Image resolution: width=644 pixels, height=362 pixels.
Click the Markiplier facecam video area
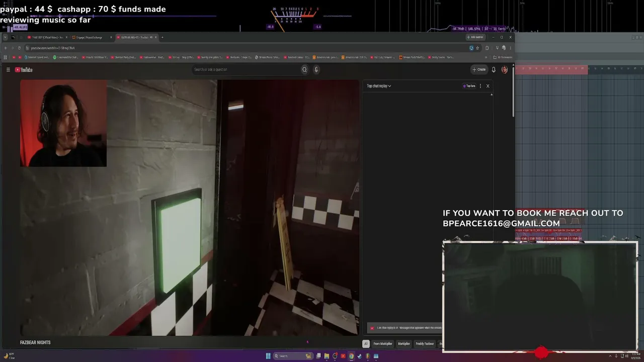(x=63, y=123)
